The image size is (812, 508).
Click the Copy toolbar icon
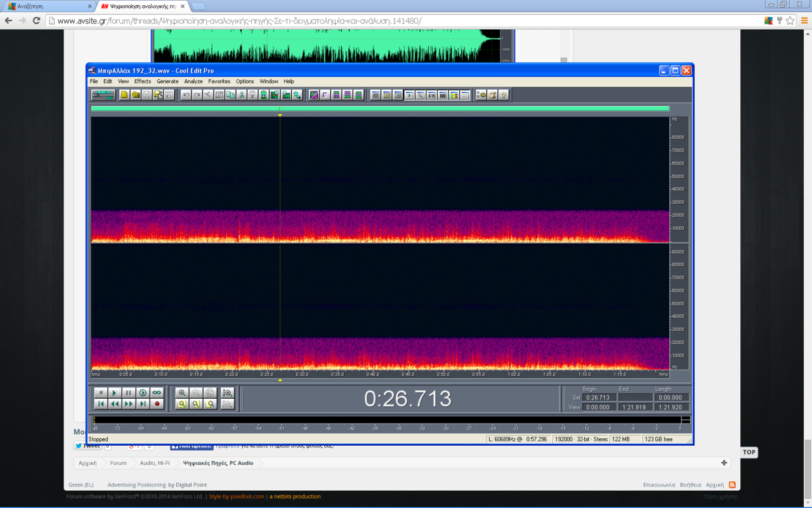(x=230, y=95)
